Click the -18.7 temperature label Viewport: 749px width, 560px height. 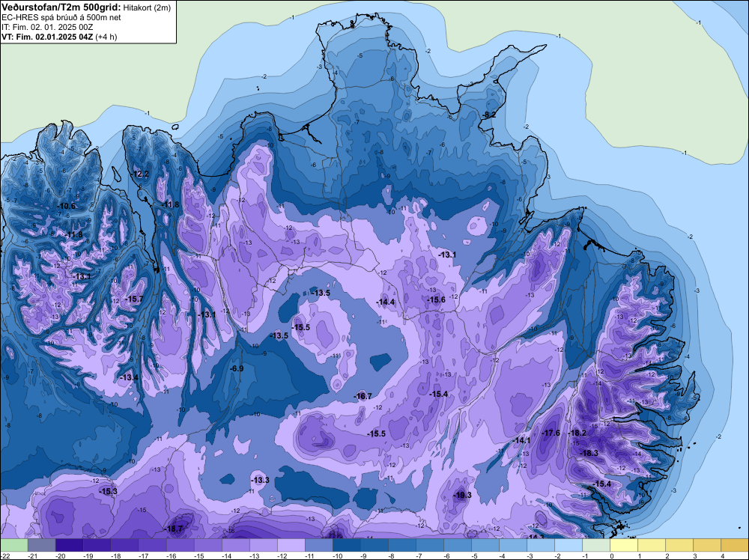coord(173,529)
